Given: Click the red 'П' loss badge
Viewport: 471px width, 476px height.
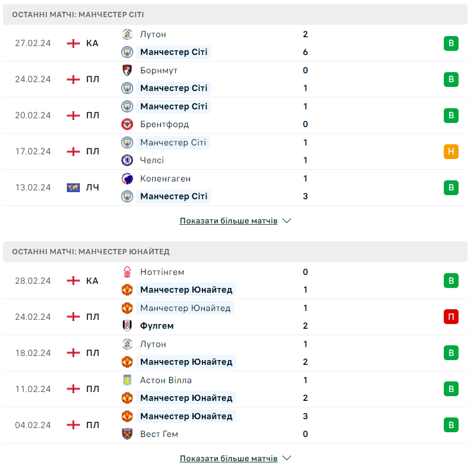Looking at the screenshot, I should click(451, 316).
